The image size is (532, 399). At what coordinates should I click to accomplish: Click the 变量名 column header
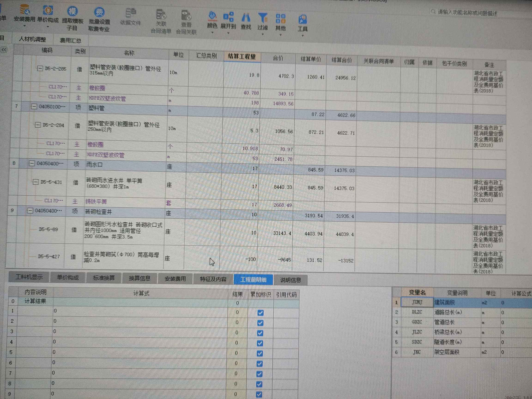click(x=417, y=293)
